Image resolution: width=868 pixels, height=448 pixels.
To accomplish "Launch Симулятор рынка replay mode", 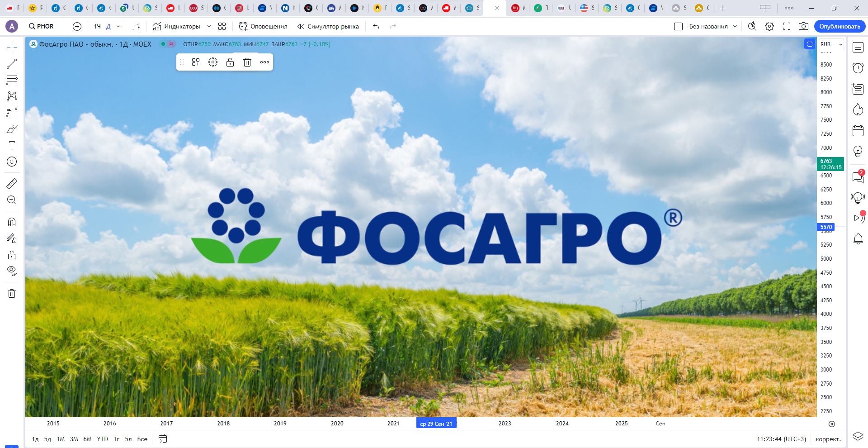I will coord(328,26).
